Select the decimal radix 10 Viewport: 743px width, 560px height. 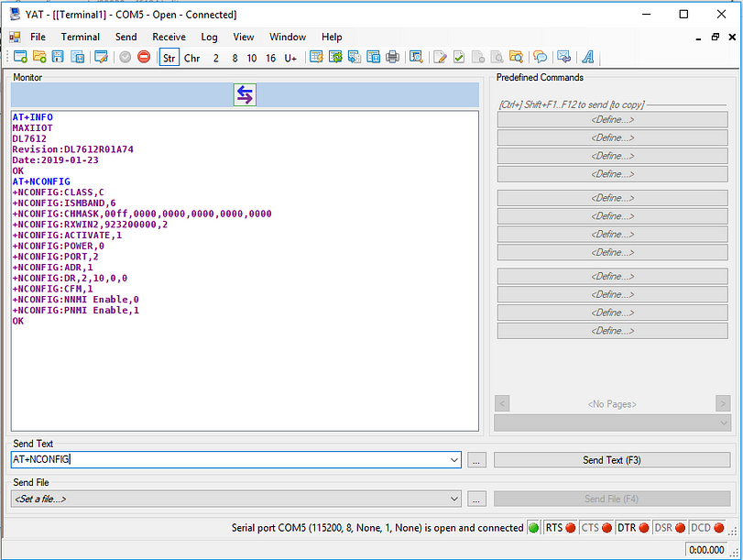point(252,58)
